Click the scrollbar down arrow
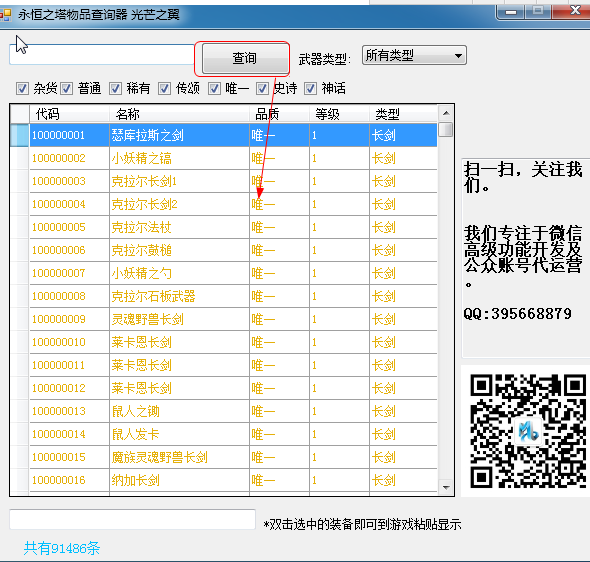 [x=446, y=488]
